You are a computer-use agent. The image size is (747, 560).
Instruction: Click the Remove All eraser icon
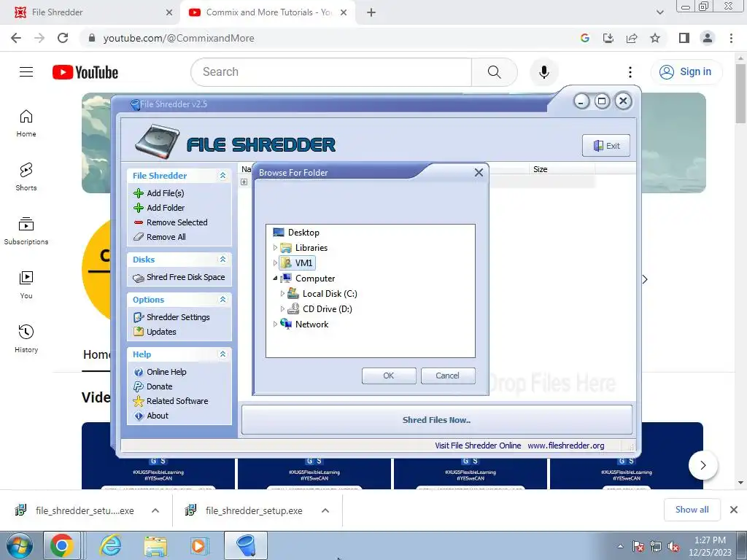click(x=139, y=237)
